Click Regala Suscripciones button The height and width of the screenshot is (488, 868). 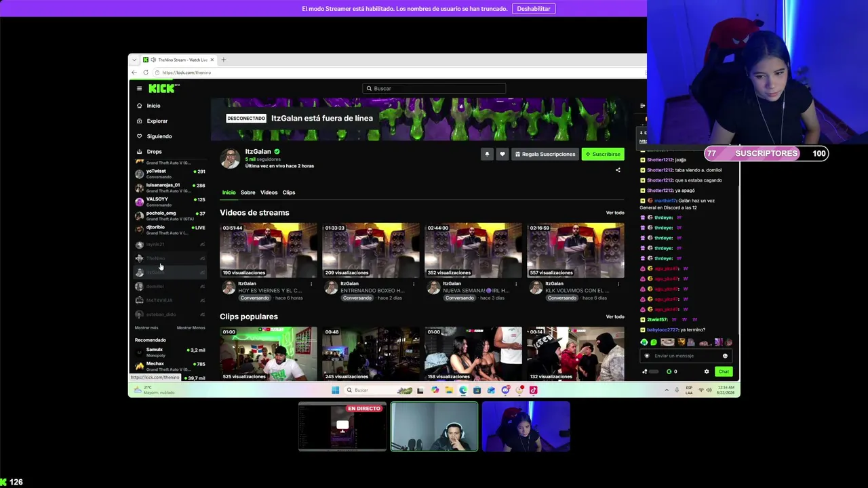545,155
